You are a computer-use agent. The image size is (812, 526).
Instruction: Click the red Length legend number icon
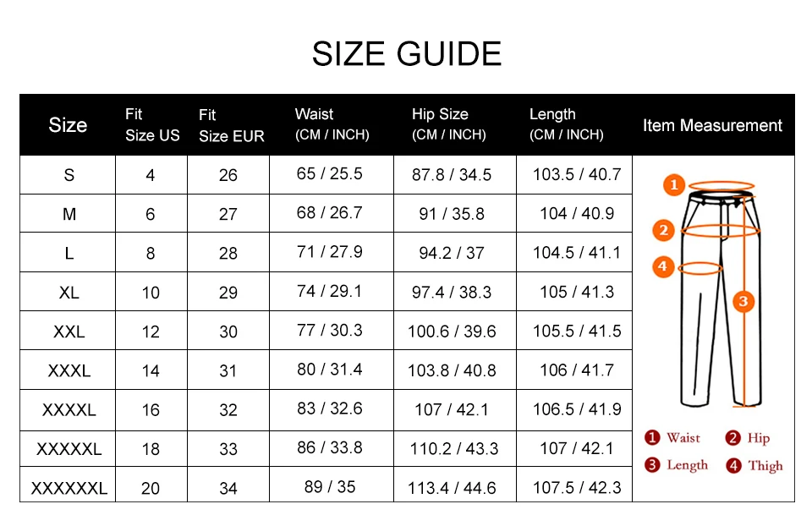[652, 464]
